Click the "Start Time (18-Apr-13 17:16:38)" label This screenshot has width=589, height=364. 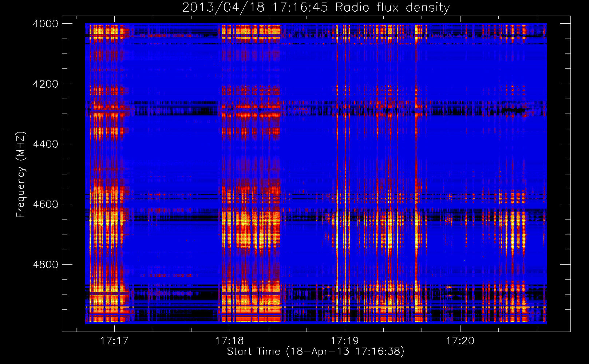(316, 352)
